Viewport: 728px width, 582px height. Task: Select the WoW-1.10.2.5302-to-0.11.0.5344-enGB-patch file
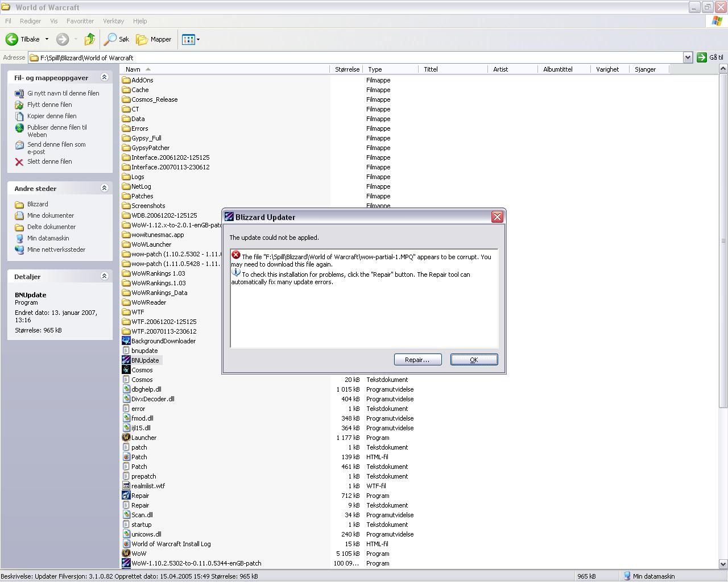point(192,563)
